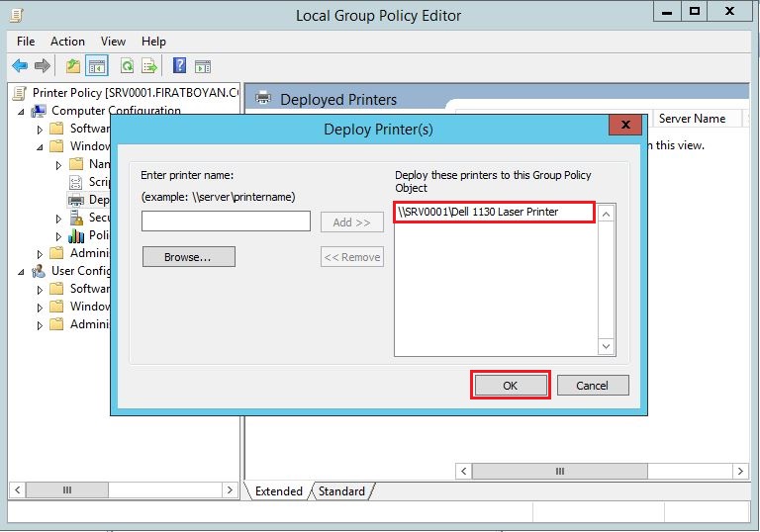Image resolution: width=760 pixels, height=532 pixels.
Task: Open Help via the question mark icon
Action: [179, 66]
